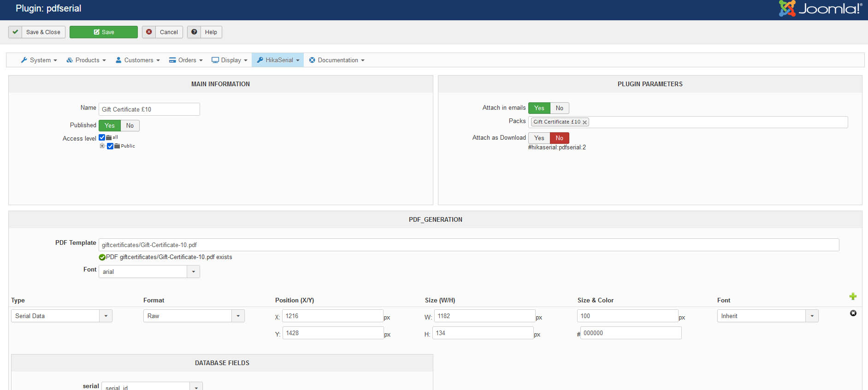Click the Save & Close button
The height and width of the screenshot is (390, 868).
click(x=37, y=32)
